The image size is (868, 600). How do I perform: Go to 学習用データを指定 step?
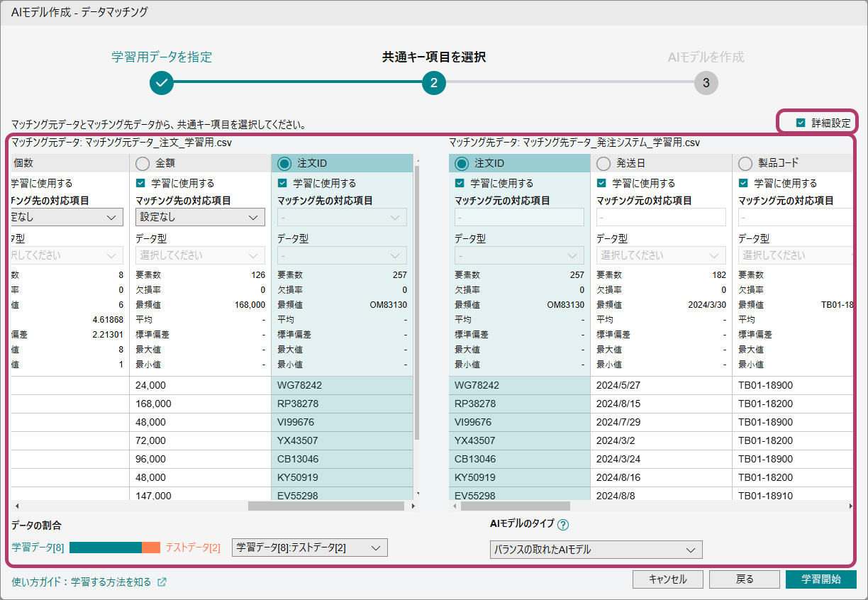coord(162,57)
